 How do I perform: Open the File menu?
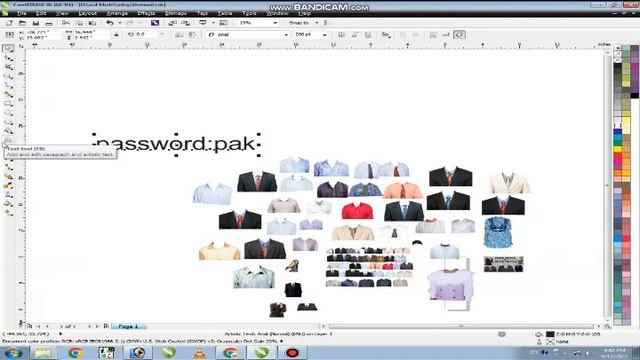21,13
